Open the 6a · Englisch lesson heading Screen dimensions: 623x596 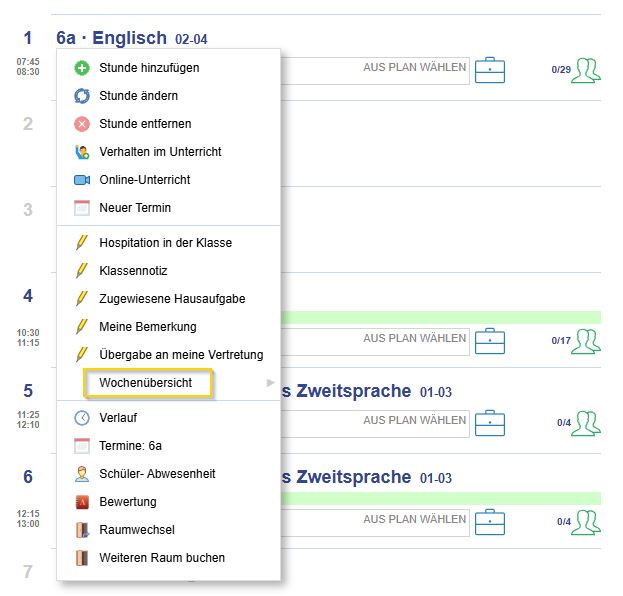[x=112, y=39]
